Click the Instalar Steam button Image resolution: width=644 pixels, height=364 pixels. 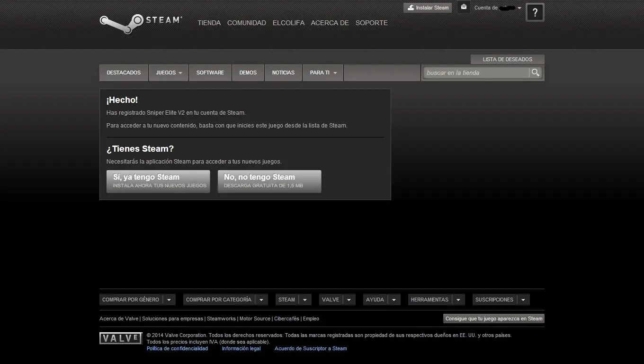pyautogui.click(x=428, y=8)
